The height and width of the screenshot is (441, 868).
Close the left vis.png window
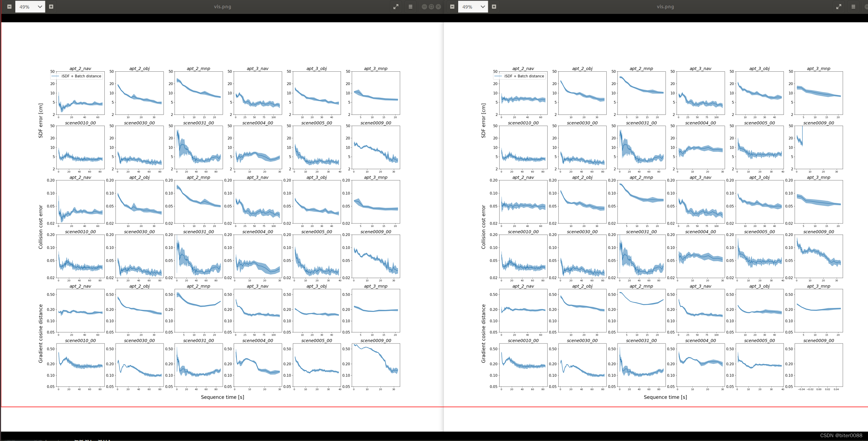coord(438,7)
